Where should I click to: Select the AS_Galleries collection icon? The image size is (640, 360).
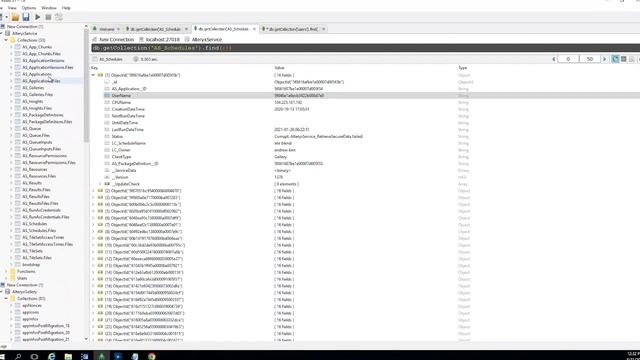click(x=18, y=88)
